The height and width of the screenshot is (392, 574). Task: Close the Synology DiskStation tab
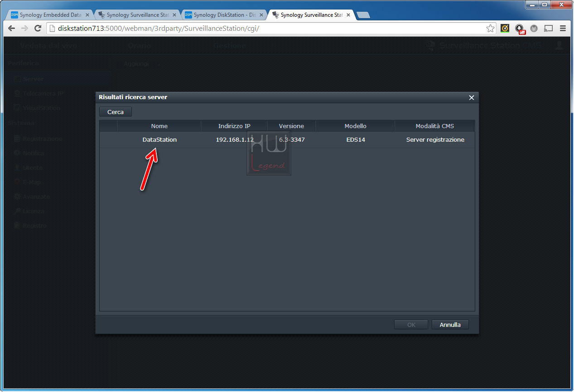click(x=261, y=15)
